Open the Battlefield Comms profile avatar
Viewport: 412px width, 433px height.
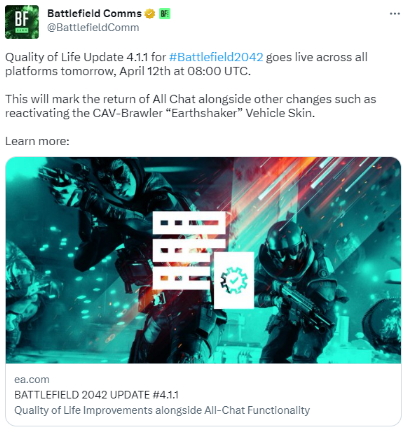(22, 22)
